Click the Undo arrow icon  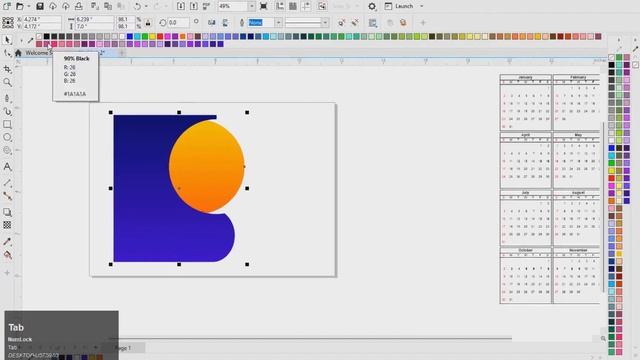[138, 6]
